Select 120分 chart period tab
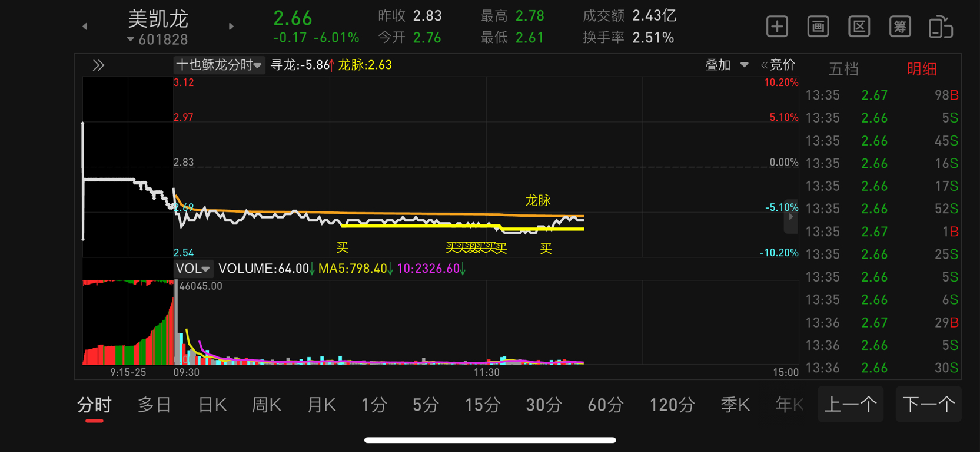The image size is (980, 453). tap(672, 405)
